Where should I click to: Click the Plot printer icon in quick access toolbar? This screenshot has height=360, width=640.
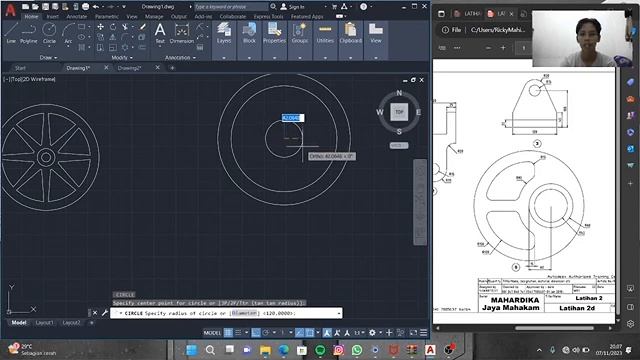click(85, 7)
